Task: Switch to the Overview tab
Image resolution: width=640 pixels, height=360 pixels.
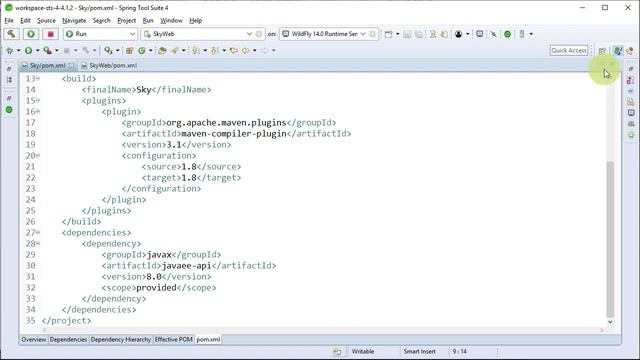Action: [33, 339]
